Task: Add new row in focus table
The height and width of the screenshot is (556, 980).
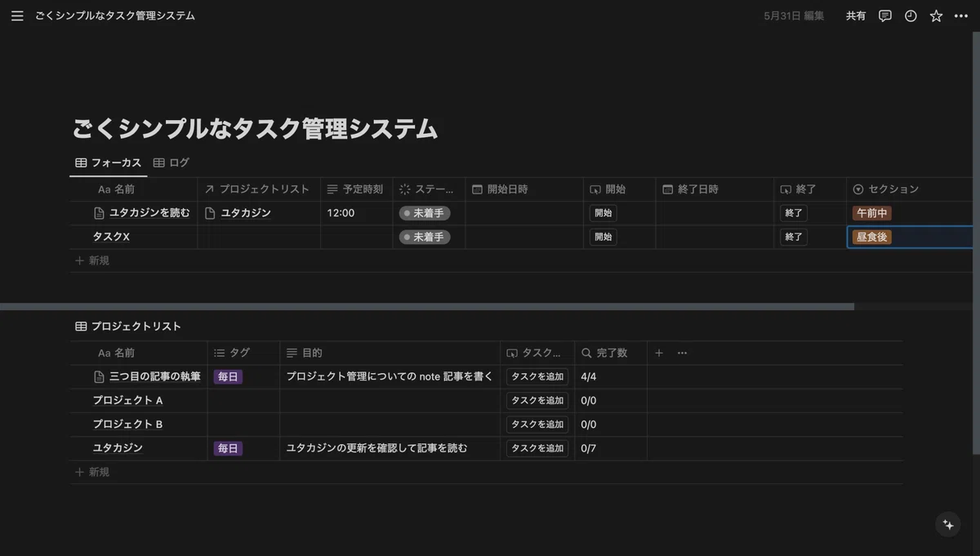Action: pos(92,260)
